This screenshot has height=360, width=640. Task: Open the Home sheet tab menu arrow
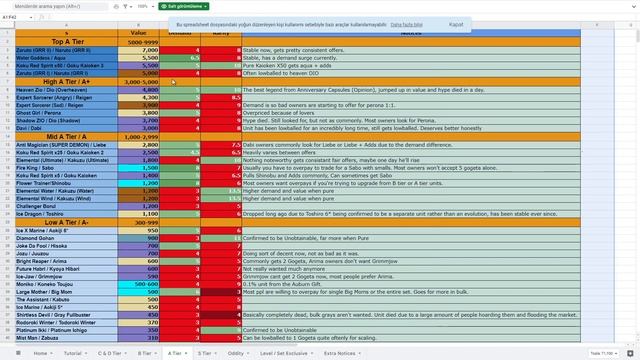tap(51, 353)
